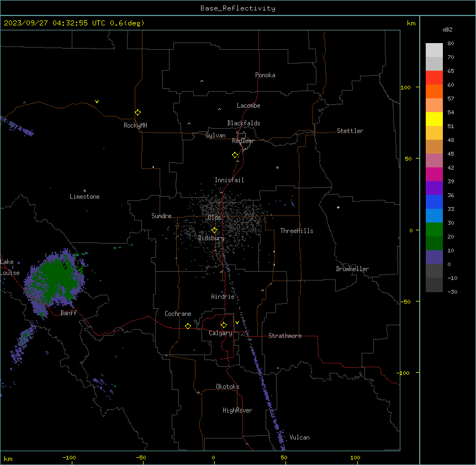Click the RockyMH label
Viewport: 476px width, 465px height.
pyautogui.click(x=135, y=125)
